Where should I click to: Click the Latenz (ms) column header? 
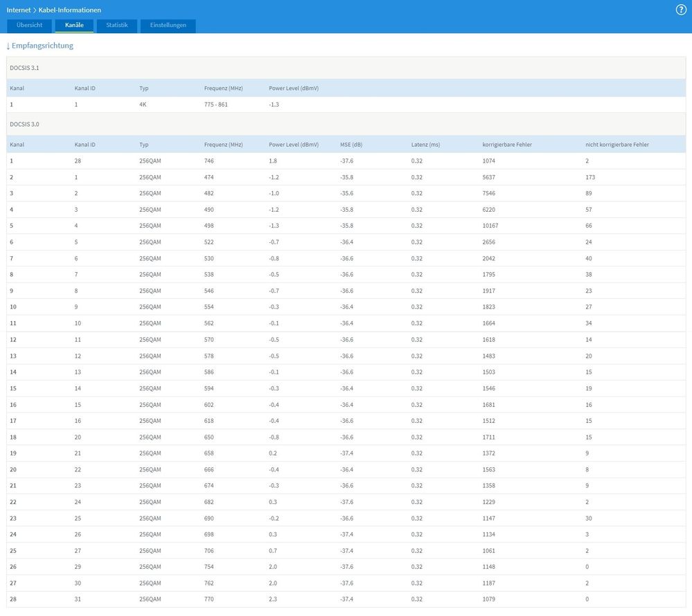pyautogui.click(x=425, y=145)
